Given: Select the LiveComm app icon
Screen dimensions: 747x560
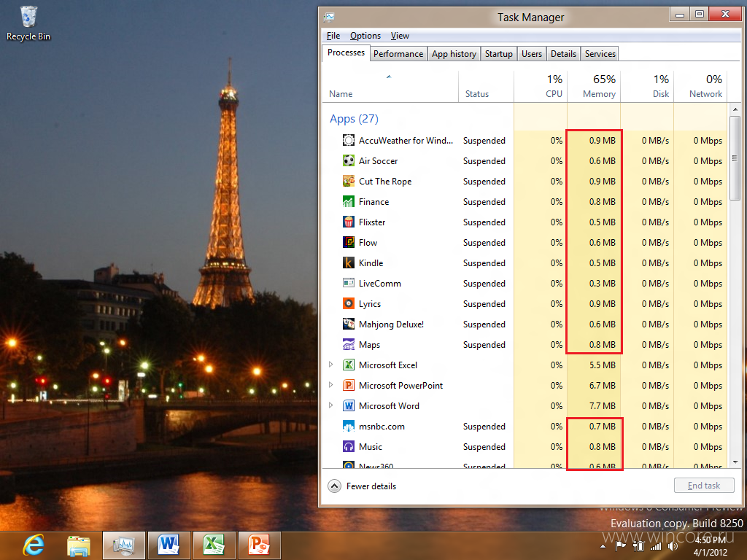Looking at the screenshot, I should [348, 284].
